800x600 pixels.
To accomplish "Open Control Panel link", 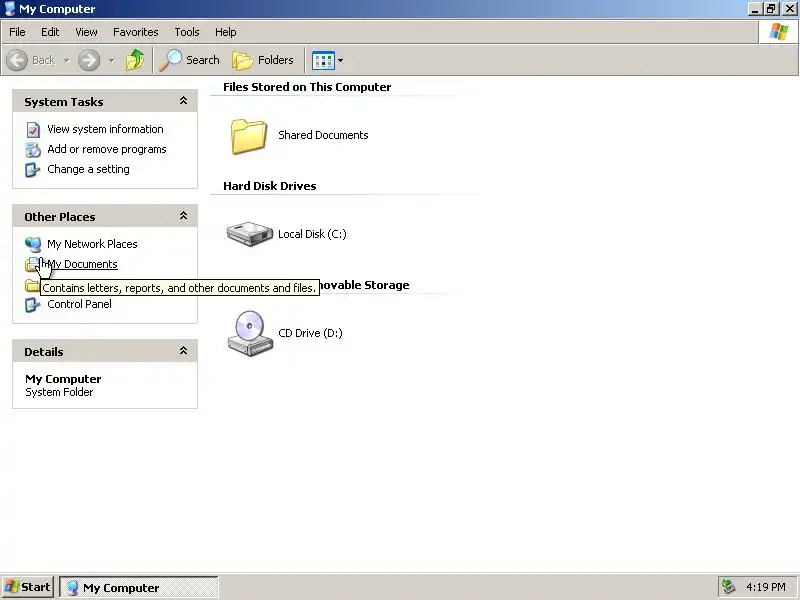I will click(x=79, y=304).
